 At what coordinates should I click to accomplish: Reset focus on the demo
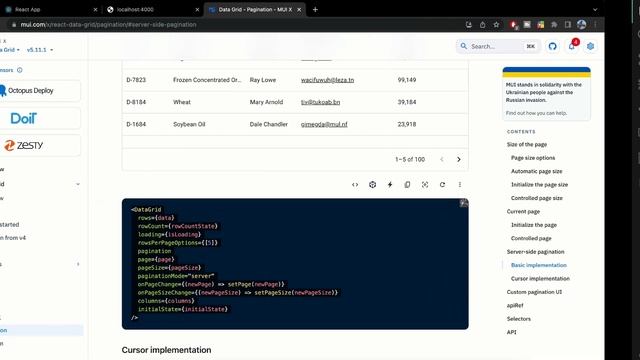pos(425,184)
